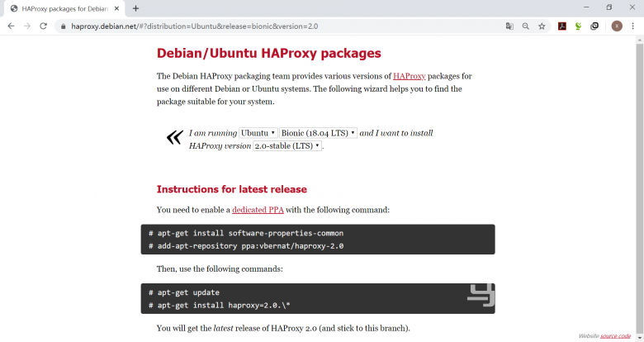The height and width of the screenshot is (342, 644).
Task: Reload the HAProxy packages page
Action: (43, 26)
